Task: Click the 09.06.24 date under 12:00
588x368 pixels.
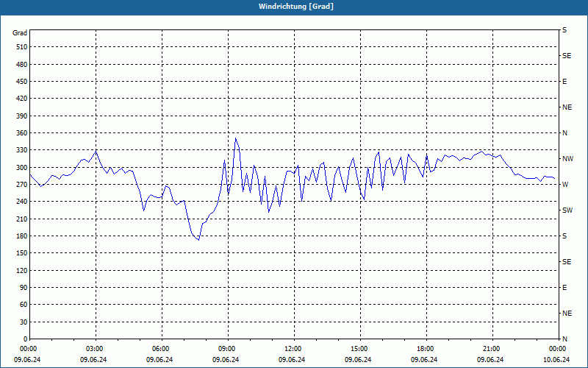Action: [292, 360]
